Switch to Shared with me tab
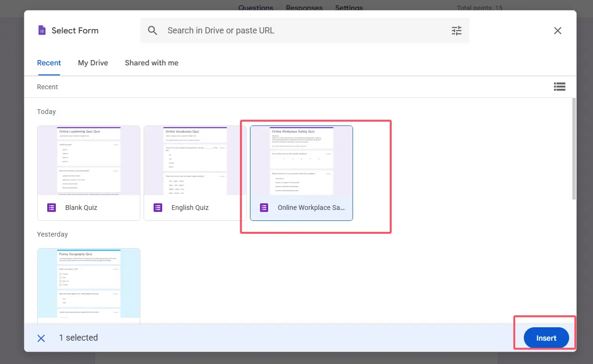Image resolution: width=593 pixels, height=364 pixels. (151, 63)
